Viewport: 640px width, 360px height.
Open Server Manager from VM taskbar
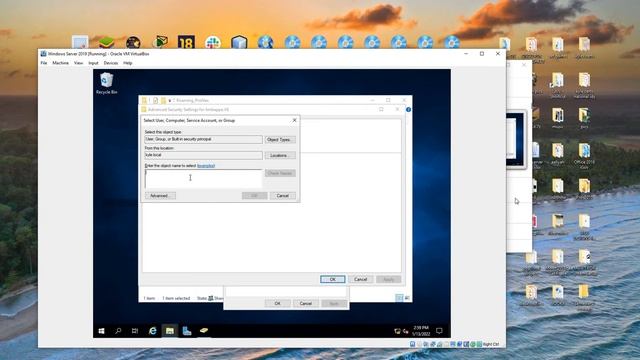(x=187, y=331)
